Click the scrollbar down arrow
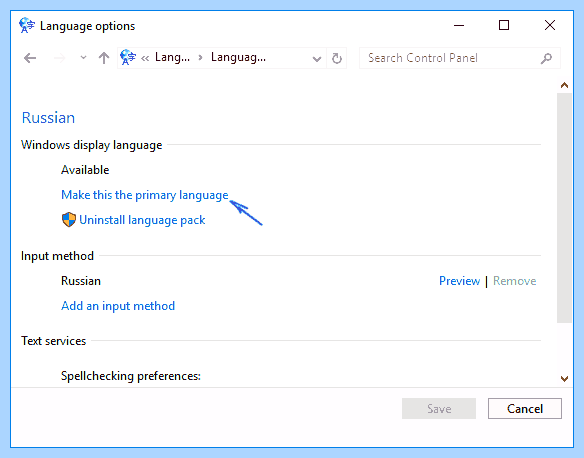The height and width of the screenshot is (458, 584). click(564, 379)
